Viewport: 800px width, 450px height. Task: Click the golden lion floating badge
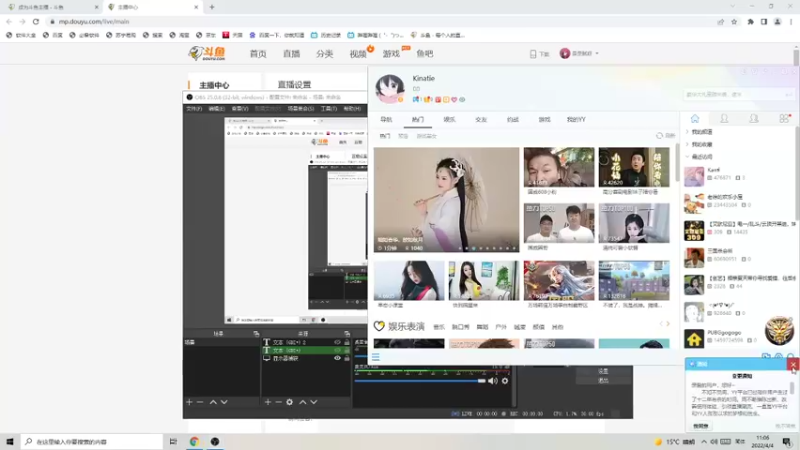(779, 330)
